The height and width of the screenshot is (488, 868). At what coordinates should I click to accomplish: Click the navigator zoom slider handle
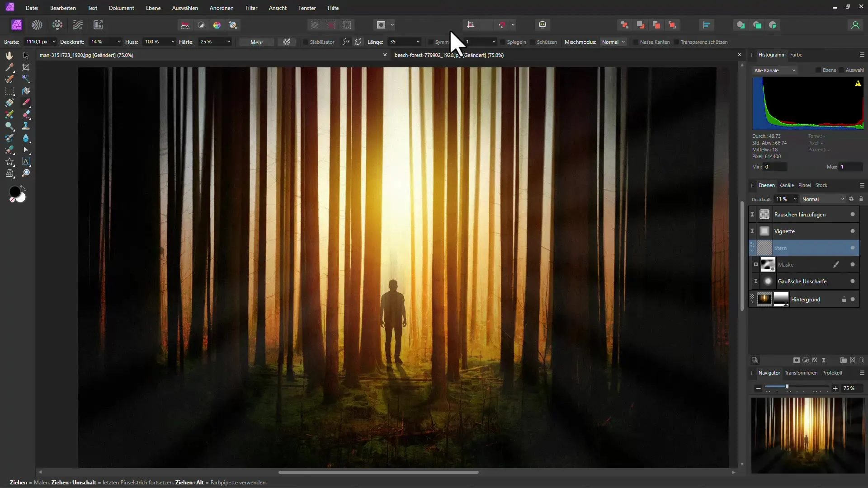[x=787, y=387]
